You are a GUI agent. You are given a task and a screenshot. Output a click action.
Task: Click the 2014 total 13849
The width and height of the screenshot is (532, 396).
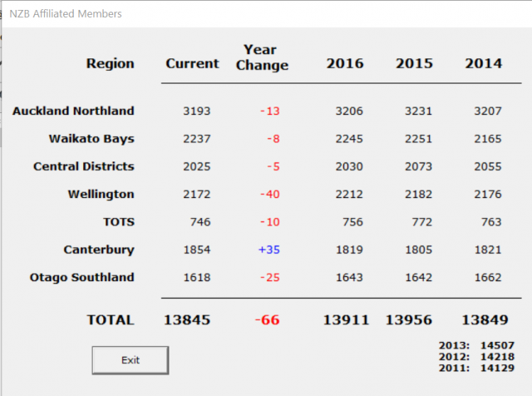(485, 320)
